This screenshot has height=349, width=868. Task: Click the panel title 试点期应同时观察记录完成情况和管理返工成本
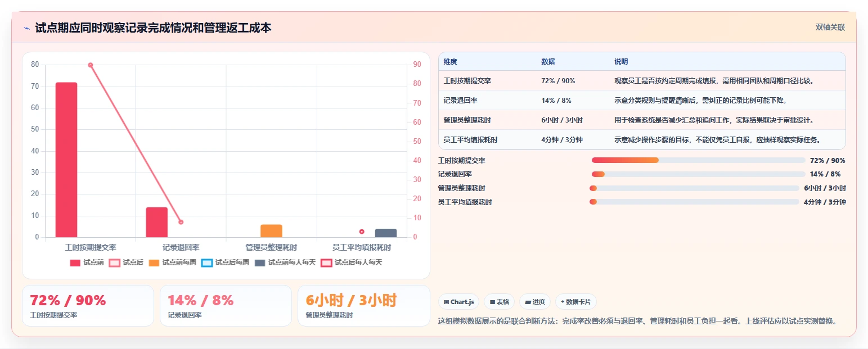coord(153,28)
